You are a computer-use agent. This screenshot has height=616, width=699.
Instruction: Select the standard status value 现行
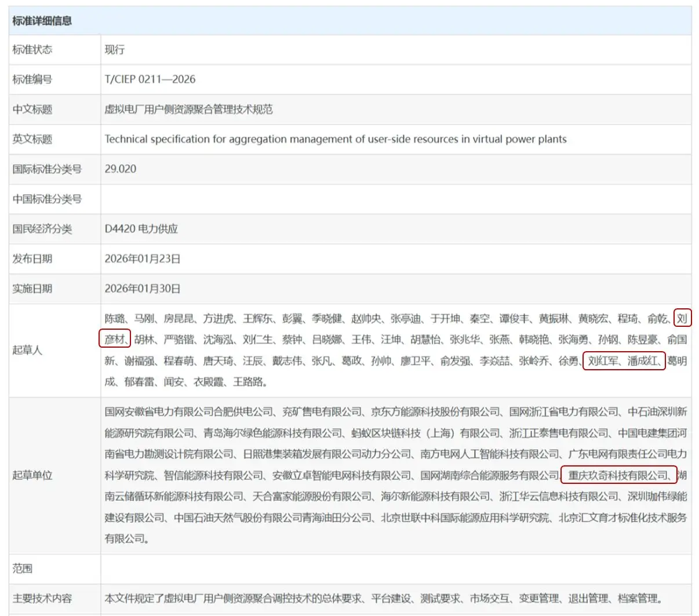point(114,50)
